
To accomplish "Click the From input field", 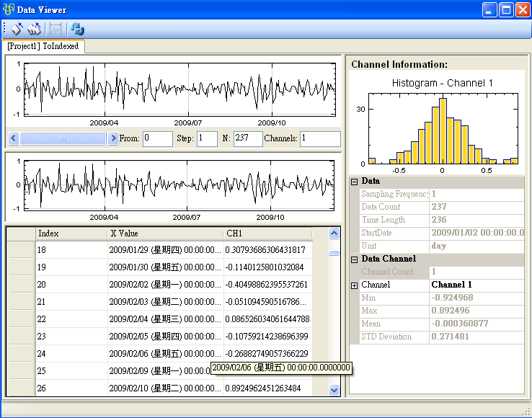I will point(156,138).
